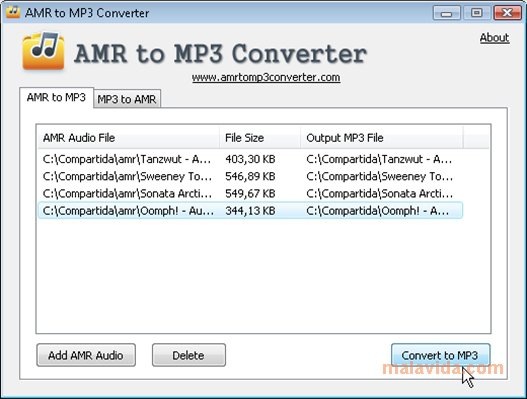Start conversion with Convert to MP3
This screenshot has width=527, height=399.
pyautogui.click(x=440, y=355)
